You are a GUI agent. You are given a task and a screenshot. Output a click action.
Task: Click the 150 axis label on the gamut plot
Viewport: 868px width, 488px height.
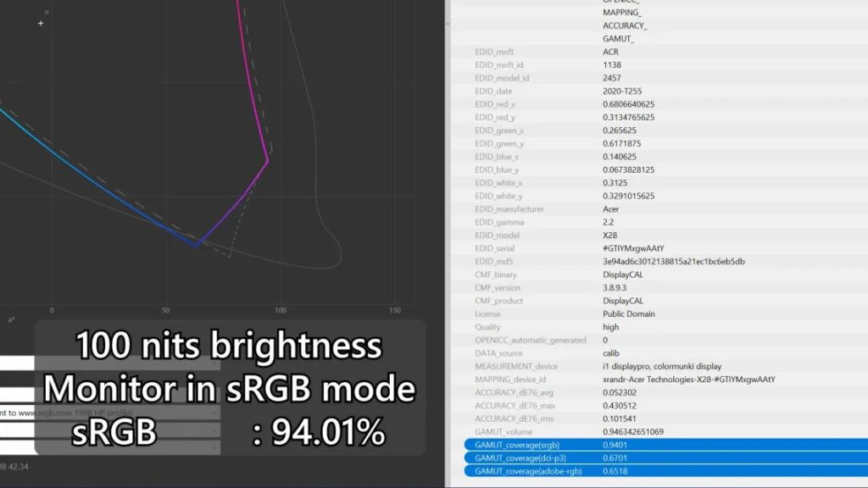click(x=395, y=310)
